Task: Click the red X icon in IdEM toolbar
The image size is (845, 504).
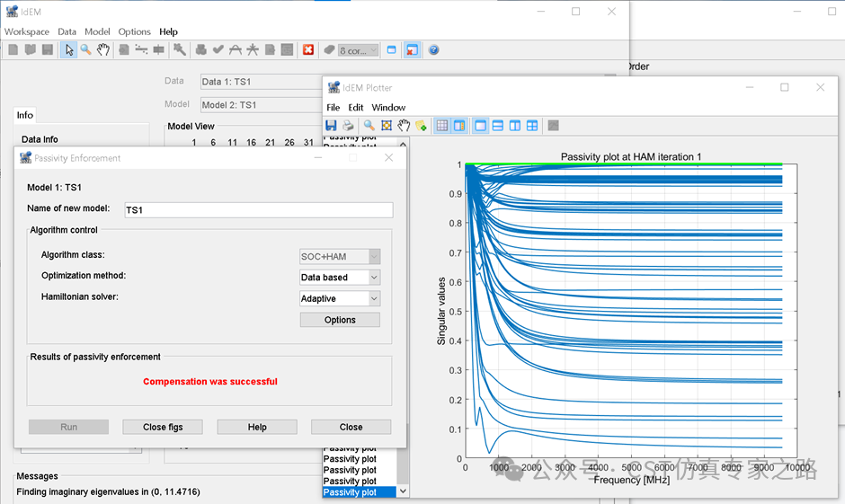Action: tap(307, 50)
